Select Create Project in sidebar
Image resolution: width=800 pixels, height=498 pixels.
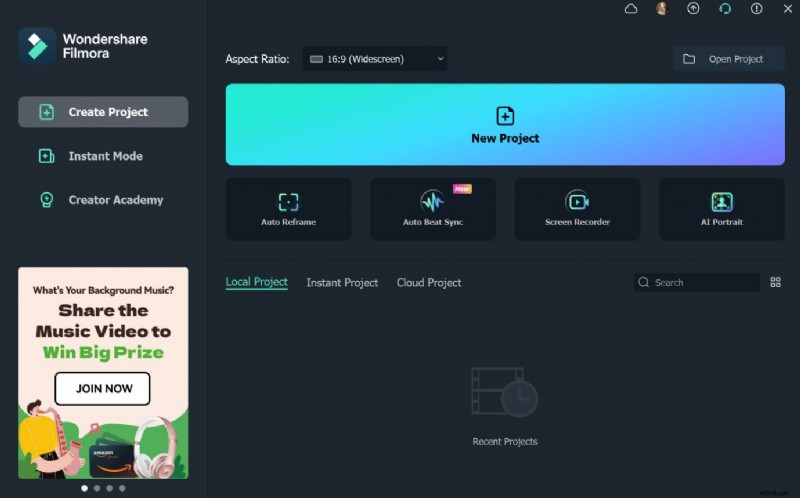103,112
